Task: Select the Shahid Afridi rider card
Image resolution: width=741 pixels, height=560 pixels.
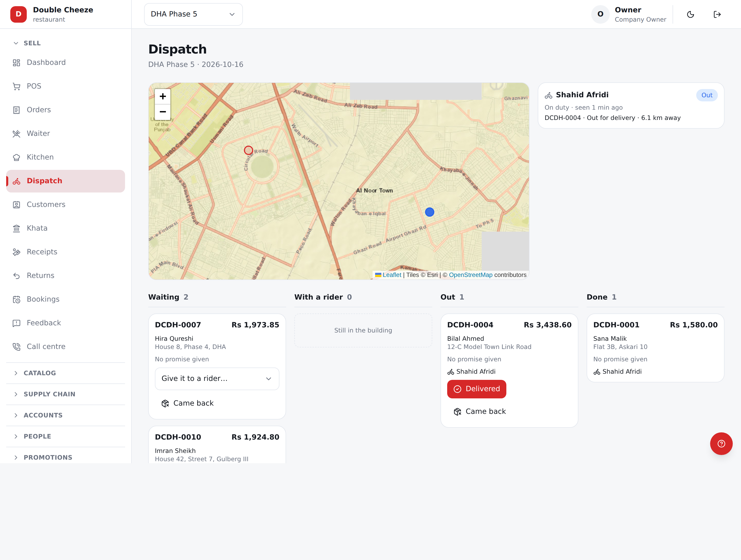Action: pyautogui.click(x=631, y=106)
